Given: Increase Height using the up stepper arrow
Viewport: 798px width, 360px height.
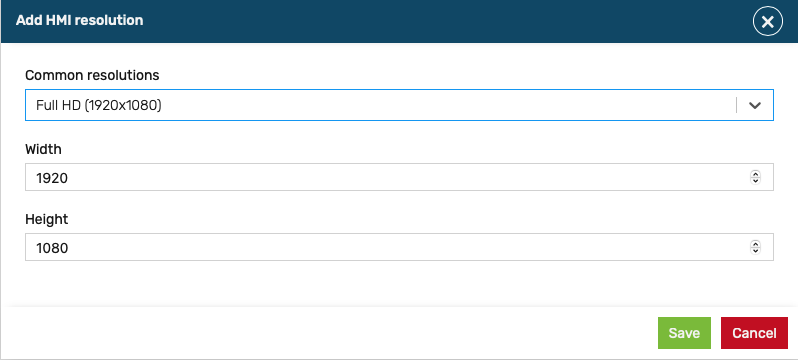Looking at the screenshot, I should 756,243.
